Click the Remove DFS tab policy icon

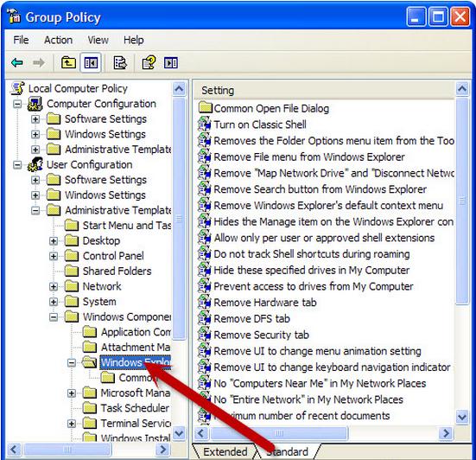click(204, 318)
